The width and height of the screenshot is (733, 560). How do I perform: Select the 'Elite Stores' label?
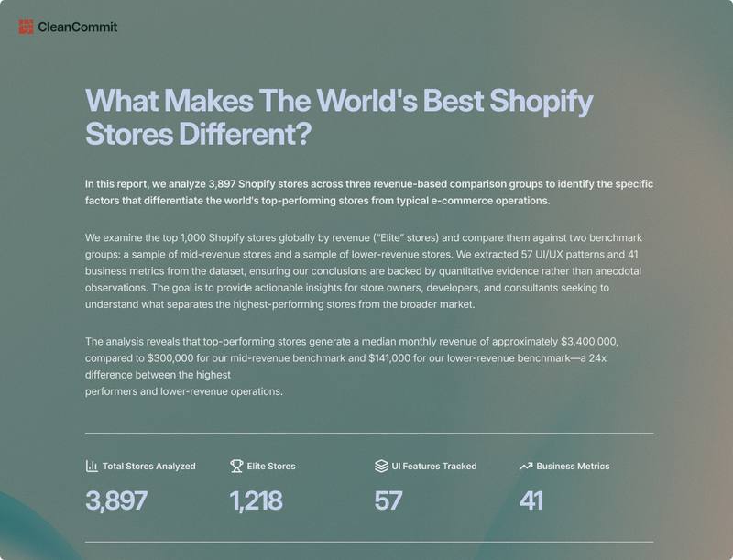click(271, 466)
